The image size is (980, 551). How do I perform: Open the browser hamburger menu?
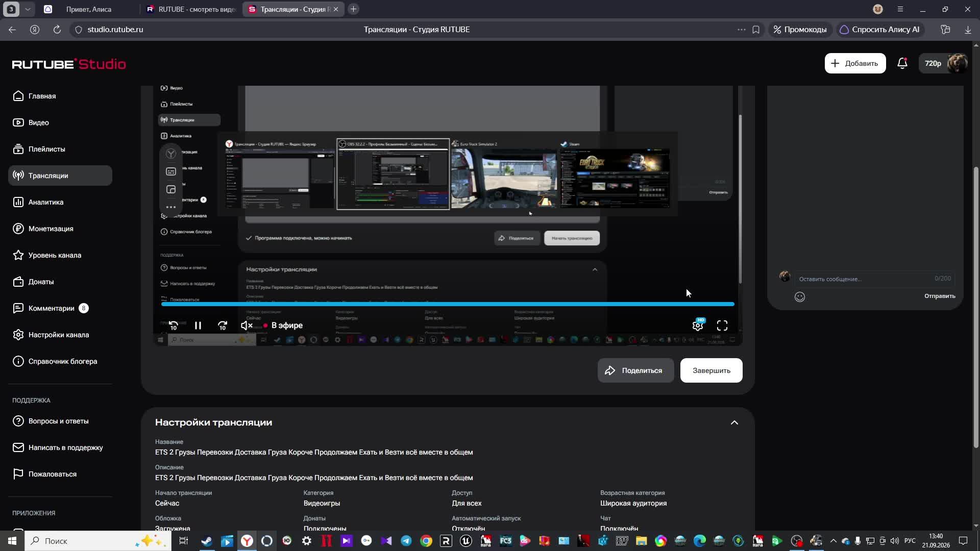tap(900, 9)
